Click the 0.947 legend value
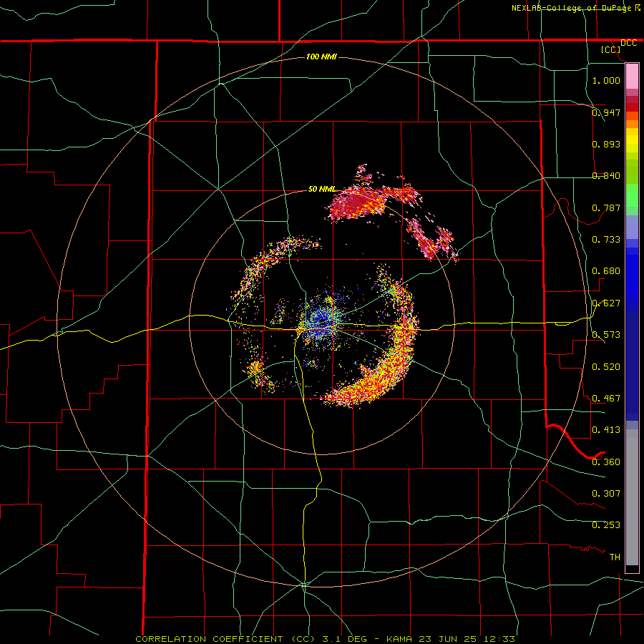 tap(606, 112)
